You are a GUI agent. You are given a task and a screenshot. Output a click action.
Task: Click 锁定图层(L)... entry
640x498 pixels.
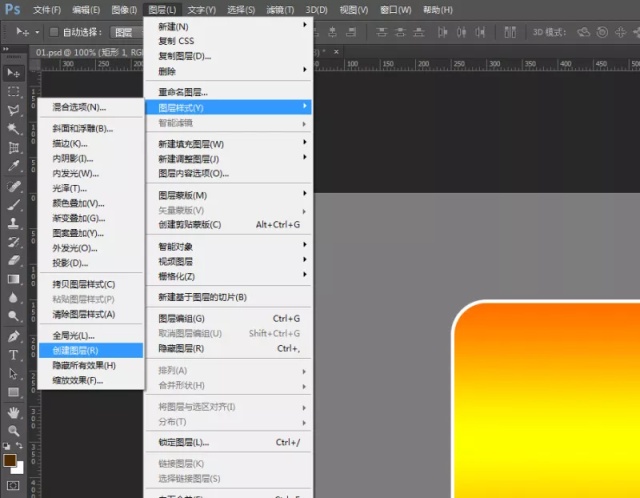(228, 442)
